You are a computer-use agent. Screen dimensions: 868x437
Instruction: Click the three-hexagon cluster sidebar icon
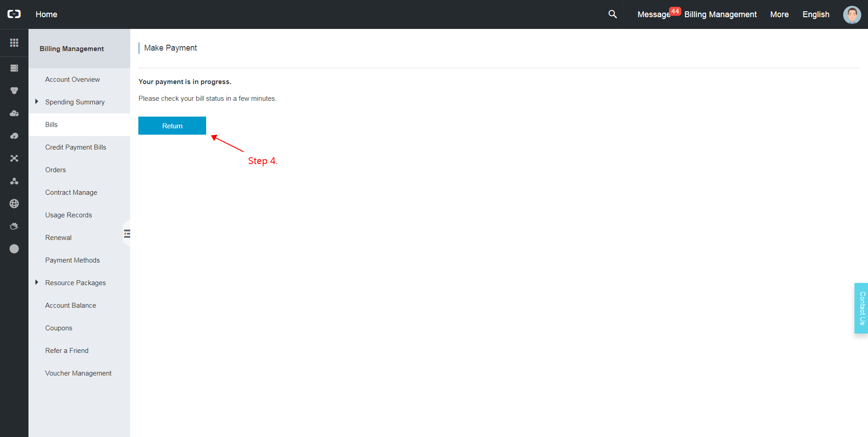pos(14,91)
